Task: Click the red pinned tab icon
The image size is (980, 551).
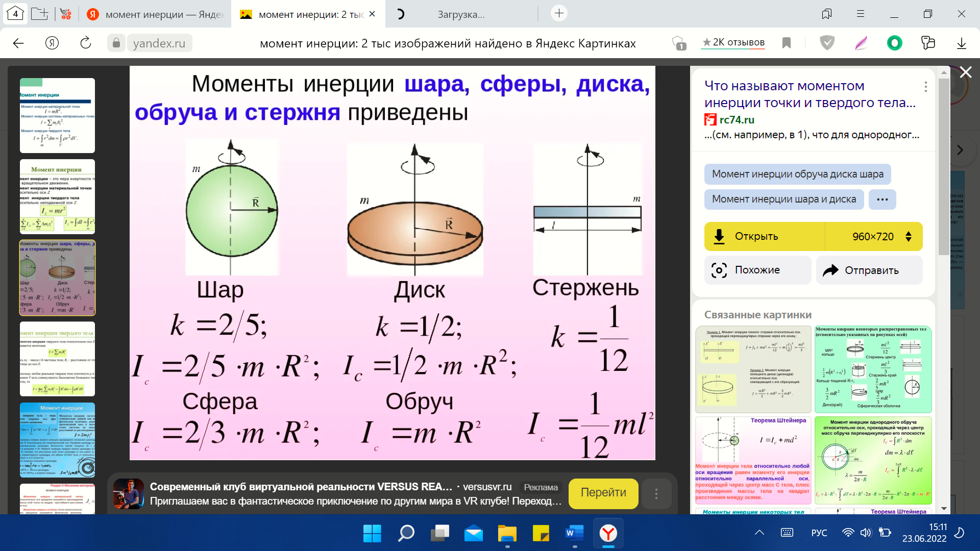Action: [65, 14]
